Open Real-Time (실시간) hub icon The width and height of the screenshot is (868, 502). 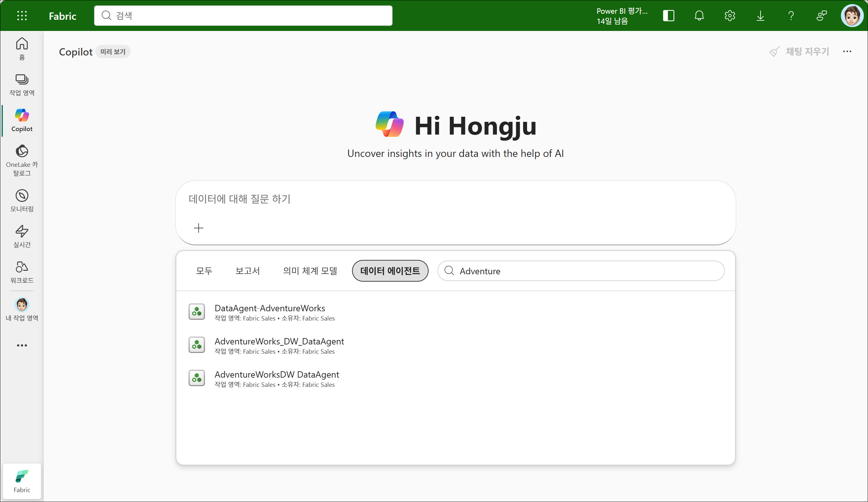pyautogui.click(x=22, y=236)
